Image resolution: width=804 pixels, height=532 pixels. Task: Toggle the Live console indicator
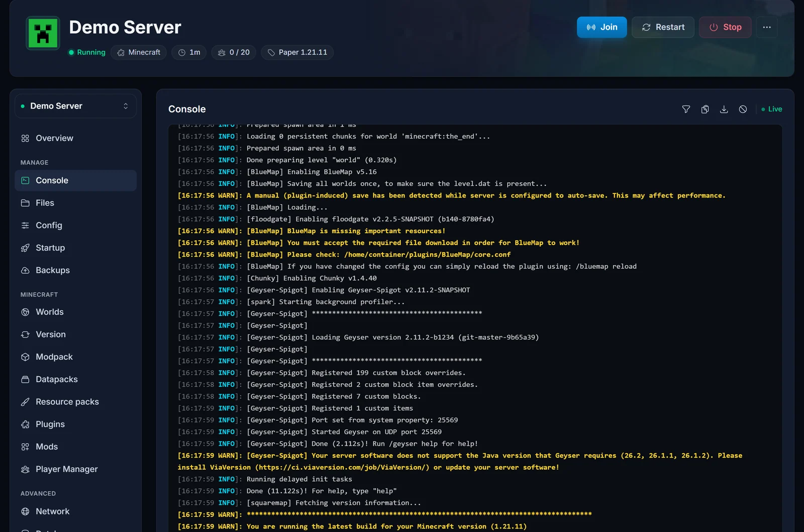tap(771, 109)
